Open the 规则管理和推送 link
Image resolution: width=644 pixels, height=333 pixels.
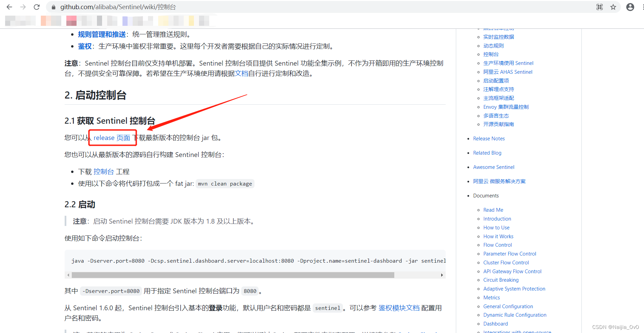tap(102, 34)
